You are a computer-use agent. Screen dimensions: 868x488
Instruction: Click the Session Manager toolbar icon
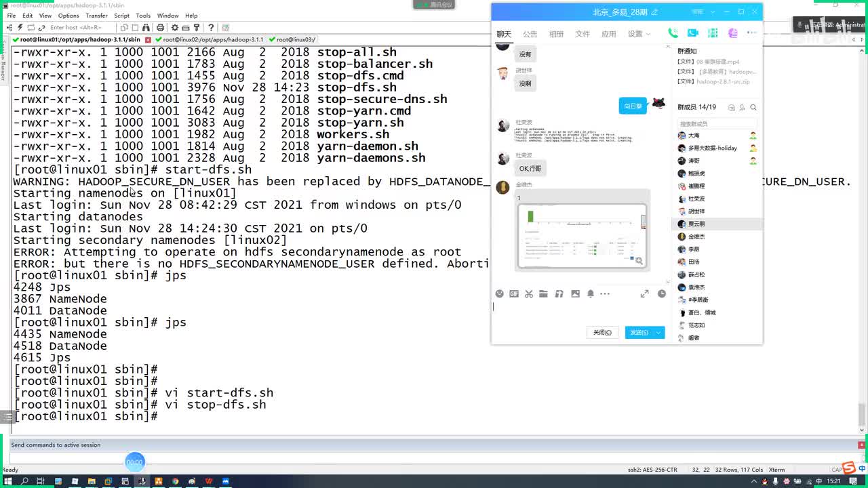tap(9, 28)
